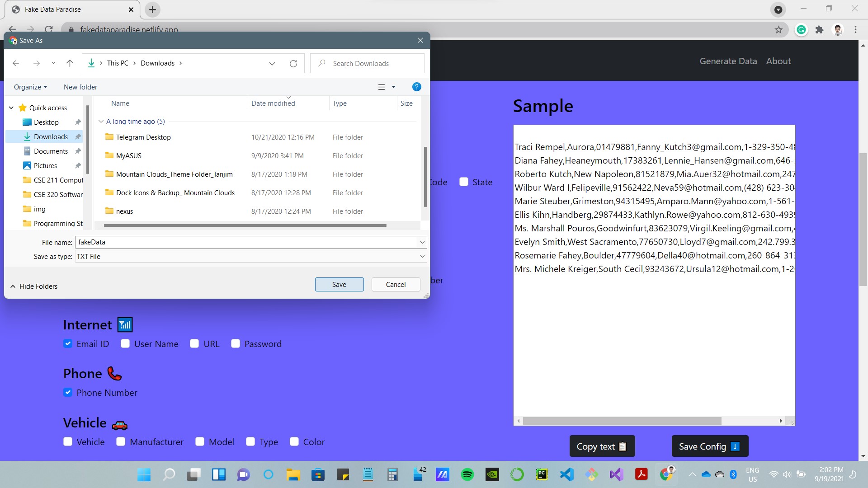Open the Grammarly extension icon
The image size is (868, 488).
pyautogui.click(x=801, y=30)
